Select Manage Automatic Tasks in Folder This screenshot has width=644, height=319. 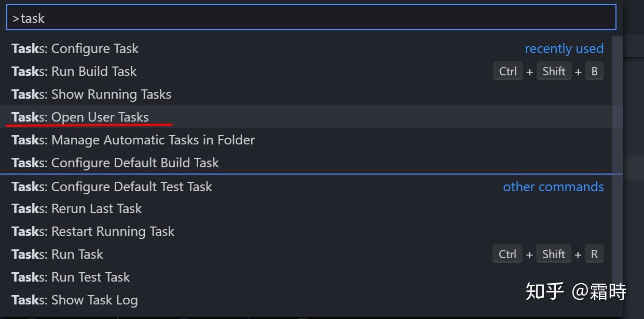click(133, 140)
